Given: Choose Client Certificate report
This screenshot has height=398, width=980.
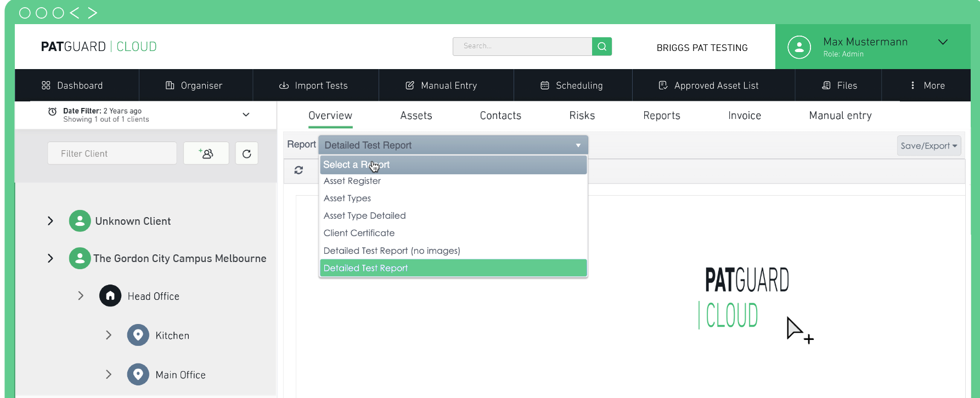Looking at the screenshot, I should pos(453,233).
